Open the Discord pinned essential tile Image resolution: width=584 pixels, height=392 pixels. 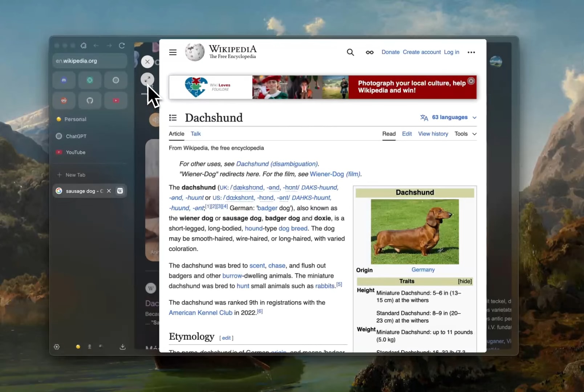tap(64, 80)
